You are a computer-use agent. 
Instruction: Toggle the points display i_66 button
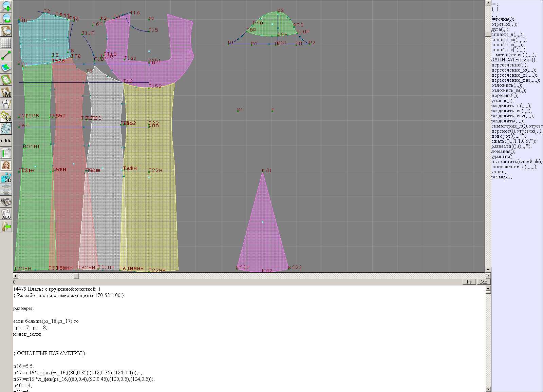(x=6, y=140)
